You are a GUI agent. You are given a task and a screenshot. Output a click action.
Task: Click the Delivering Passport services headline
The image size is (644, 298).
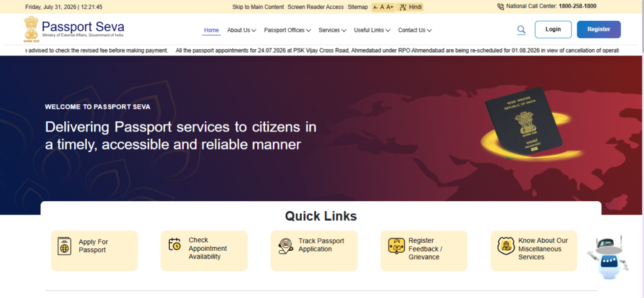click(x=180, y=135)
